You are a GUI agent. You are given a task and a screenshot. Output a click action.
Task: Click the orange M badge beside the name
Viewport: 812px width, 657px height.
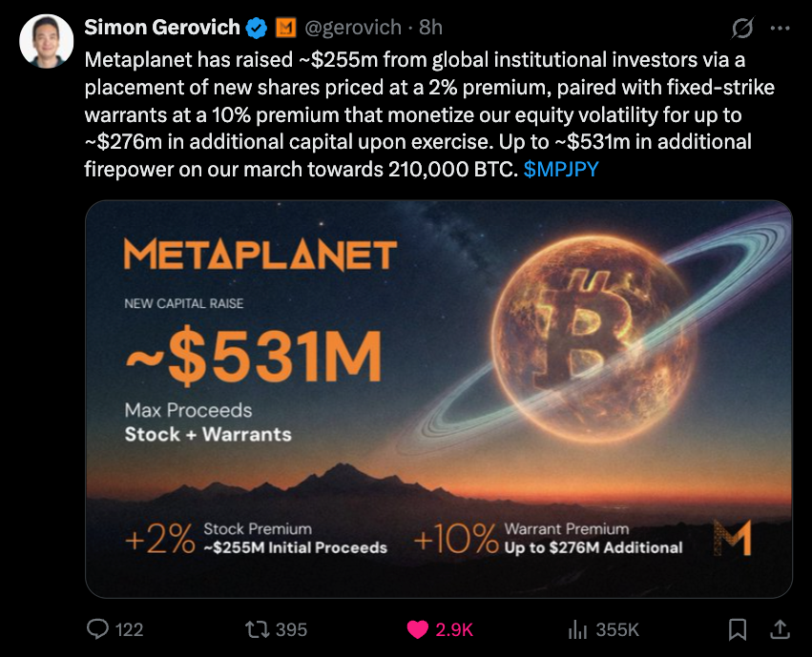(x=287, y=28)
